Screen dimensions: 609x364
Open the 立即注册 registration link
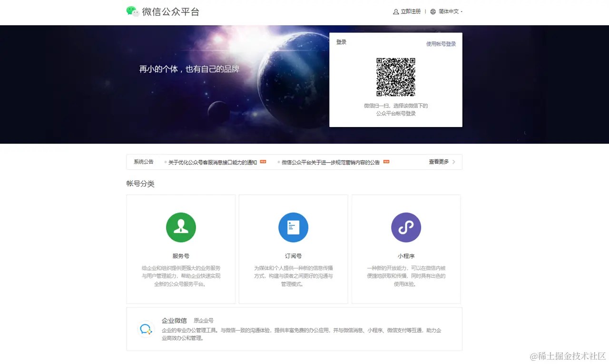coord(411,12)
